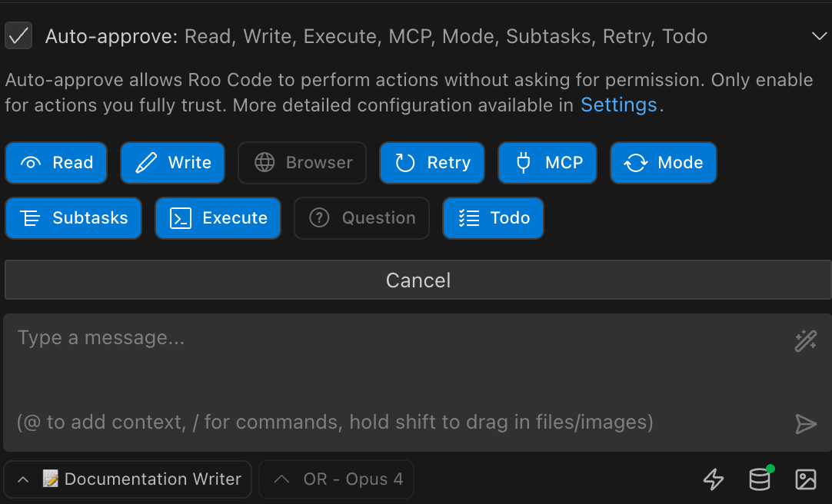This screenshot has height=504, width=832.
Task: Click the magic wand enhance-prompt icon
Action: [805, 340]
